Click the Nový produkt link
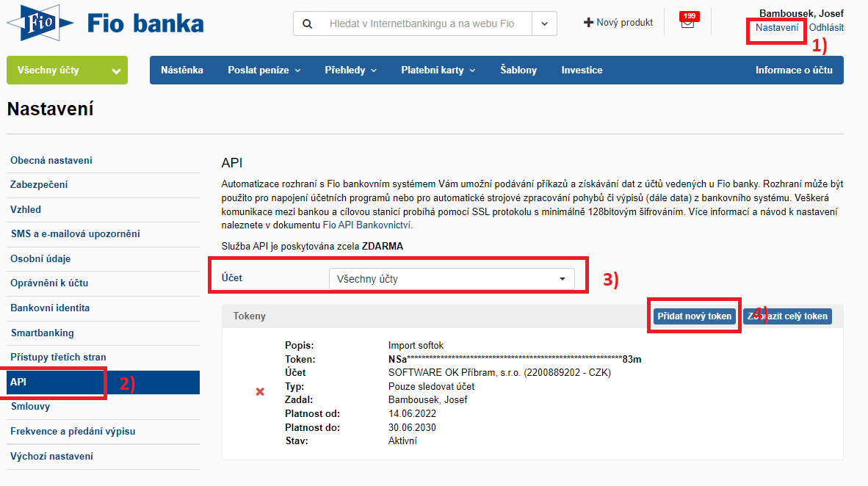 [x=624, y=23]
